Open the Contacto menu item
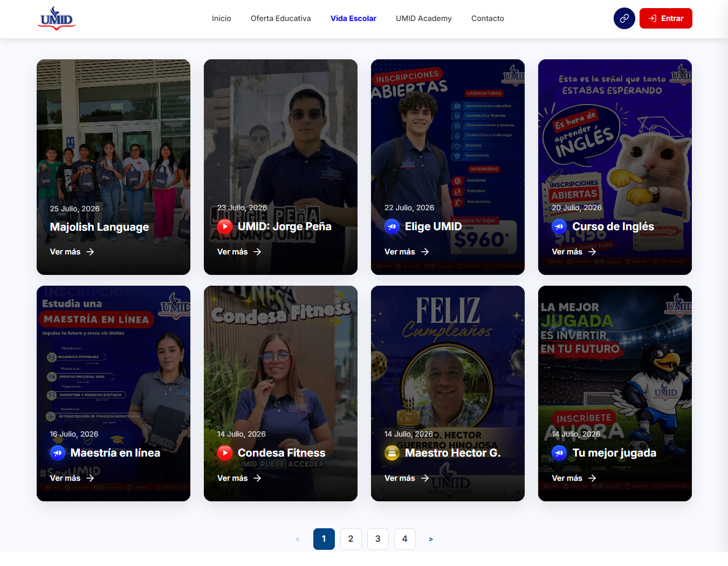This screenshot has width=728, height=566. tap(487, 18)
